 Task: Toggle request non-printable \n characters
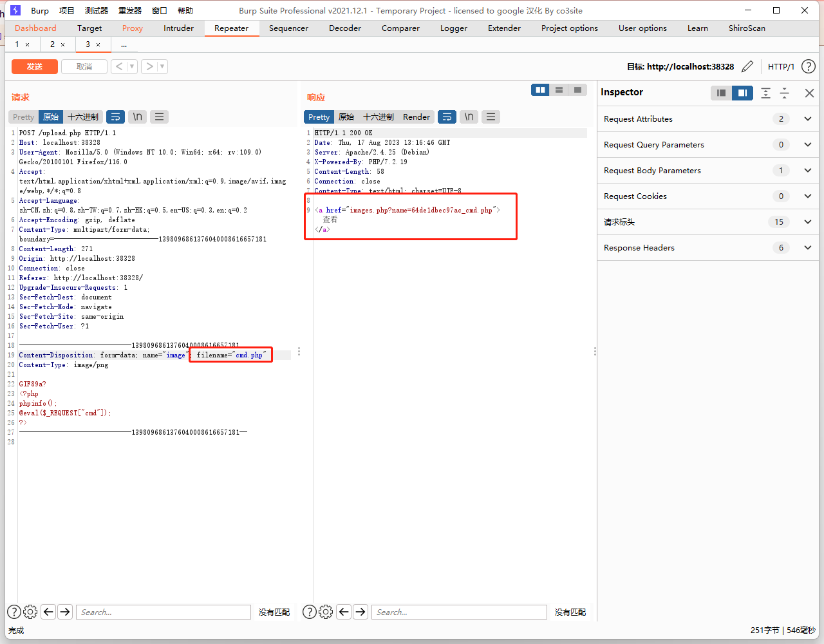138,117
